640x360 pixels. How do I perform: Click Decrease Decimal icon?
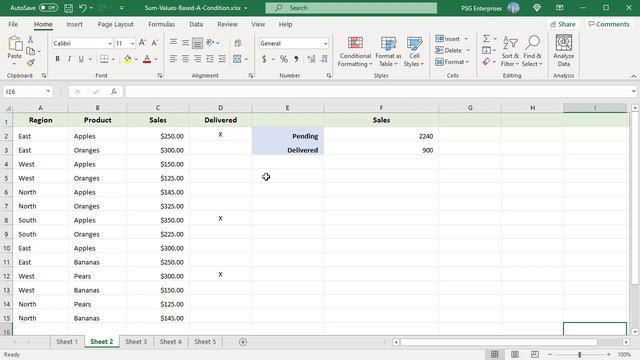pyautogui.click(x=324, y=59)
